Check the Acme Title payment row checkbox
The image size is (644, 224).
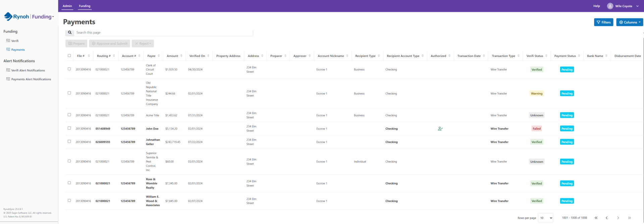69,115
